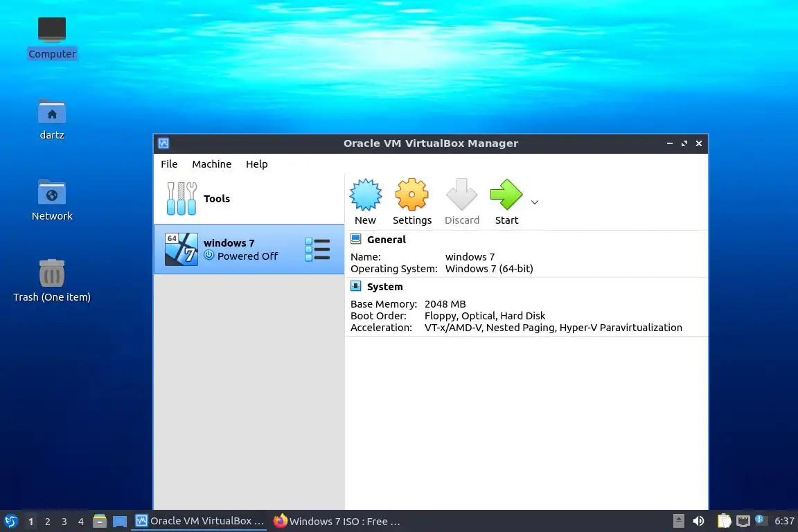Click the clock showing 6:37

tap(783, 521)
